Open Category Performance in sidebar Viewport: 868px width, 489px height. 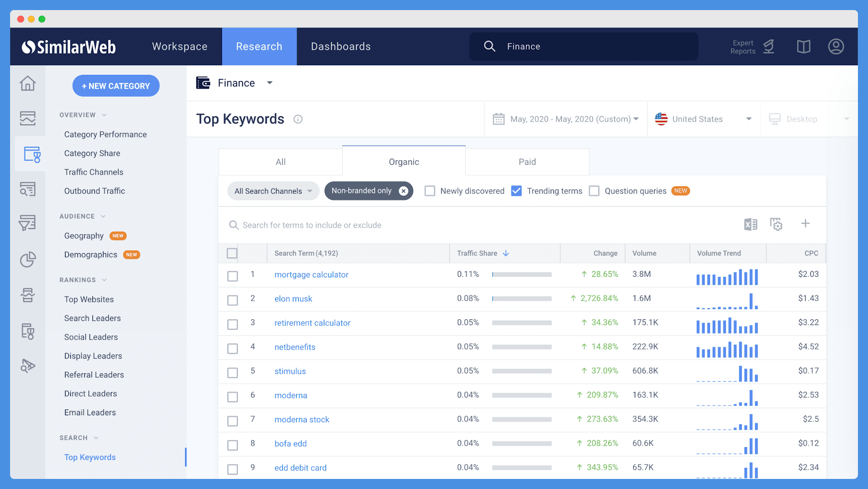point(105,135)
